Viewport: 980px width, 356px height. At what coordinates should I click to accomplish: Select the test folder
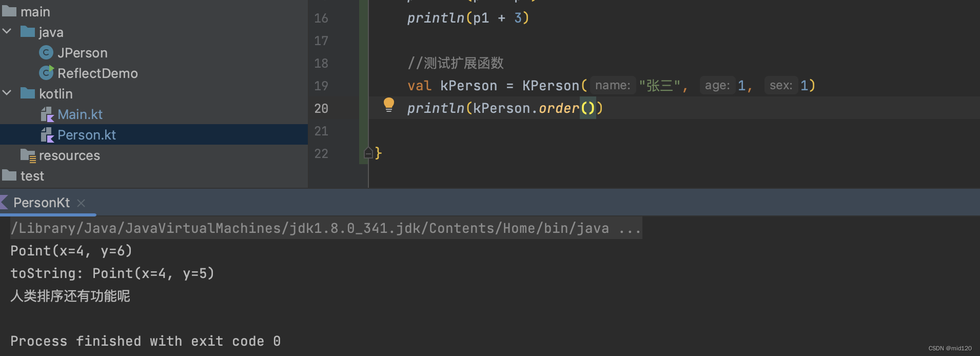tap(32, 176)
